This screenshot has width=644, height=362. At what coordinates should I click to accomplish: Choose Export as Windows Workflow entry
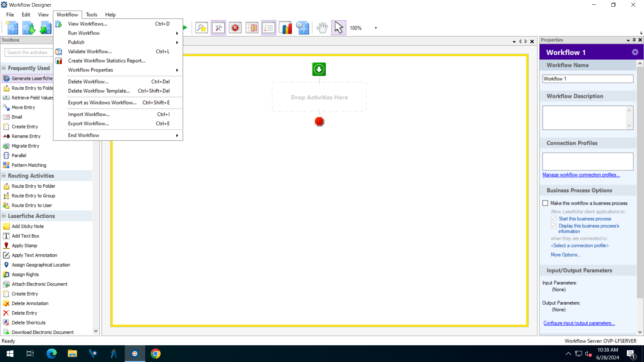tap(118, 103)
